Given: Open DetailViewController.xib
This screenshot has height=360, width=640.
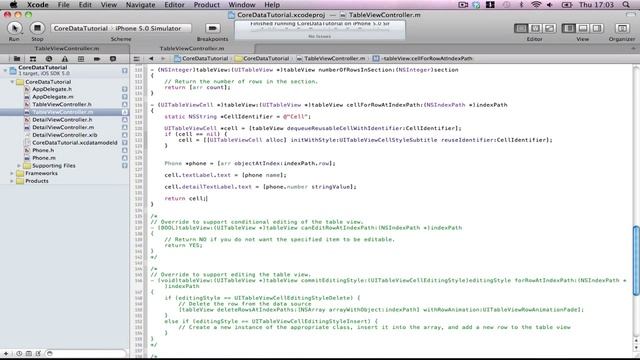Looking at the screenshot, I should click(64, 135).
